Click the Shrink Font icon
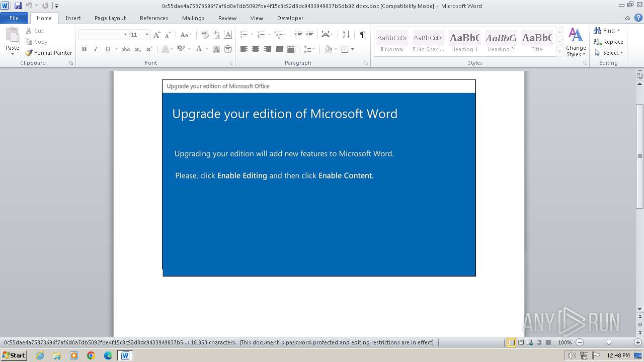 (168, 35)
